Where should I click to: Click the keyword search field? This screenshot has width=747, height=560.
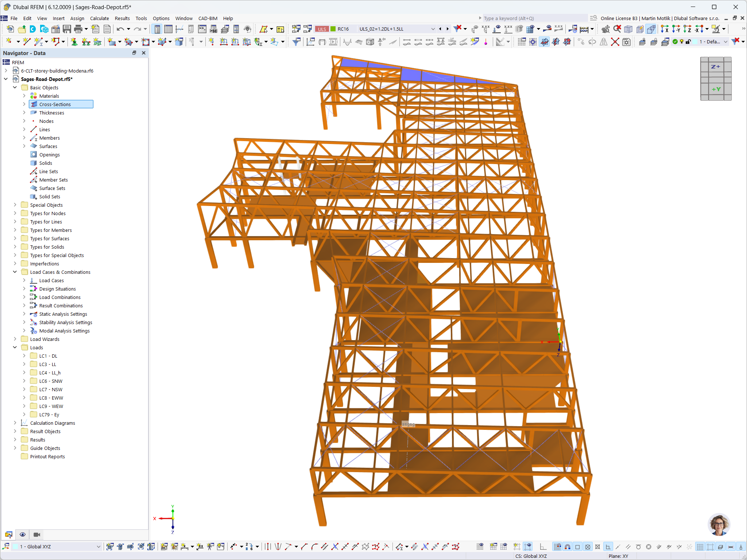[533, 18]
